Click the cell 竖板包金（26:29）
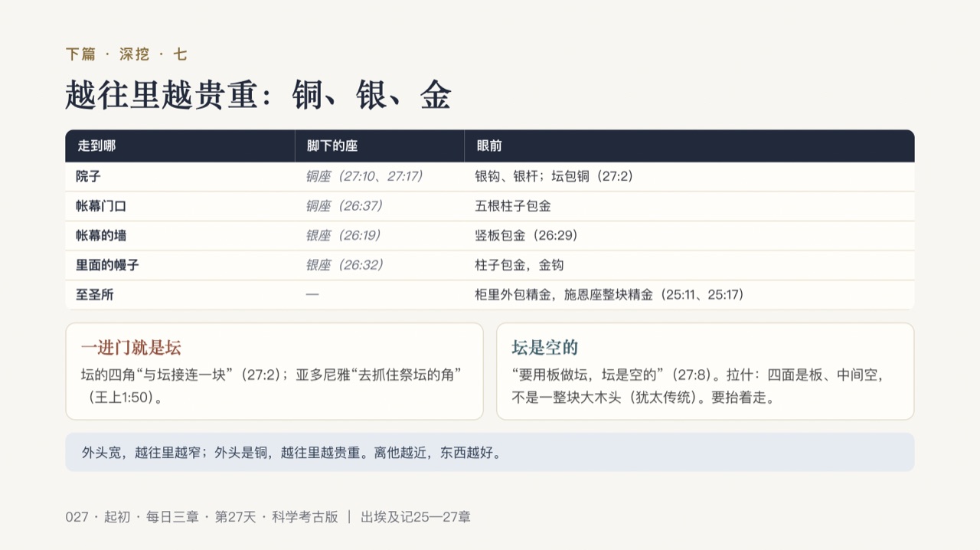The width and height of the screenshot is (980, 550). click(x=527, y=235)
